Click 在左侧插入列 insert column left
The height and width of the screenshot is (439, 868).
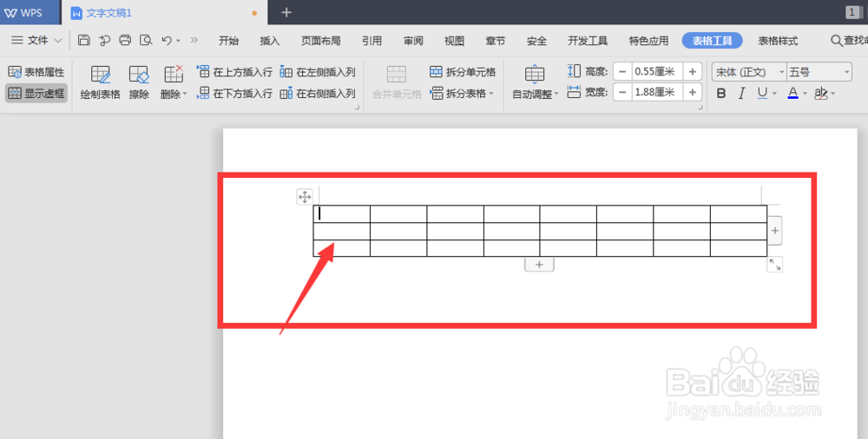(x=318, y=72)
